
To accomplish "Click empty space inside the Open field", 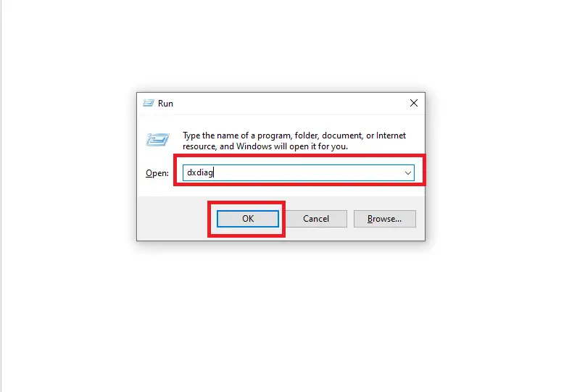I will 309,173.
